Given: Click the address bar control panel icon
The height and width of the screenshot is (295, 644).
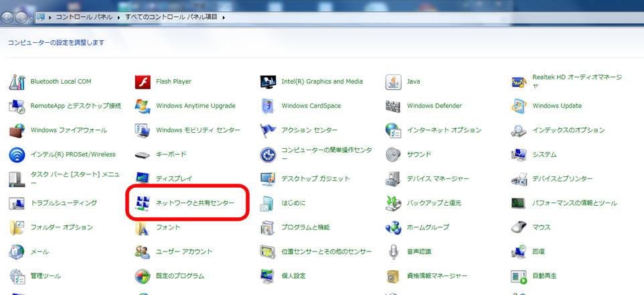Looking at the screenshot, I should click(41, 17).
